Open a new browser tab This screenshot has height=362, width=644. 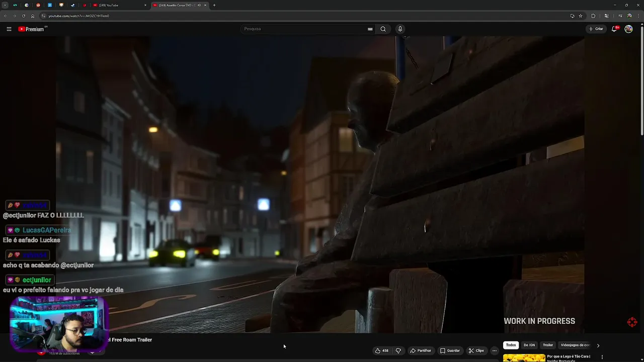[x=214, y=5]
